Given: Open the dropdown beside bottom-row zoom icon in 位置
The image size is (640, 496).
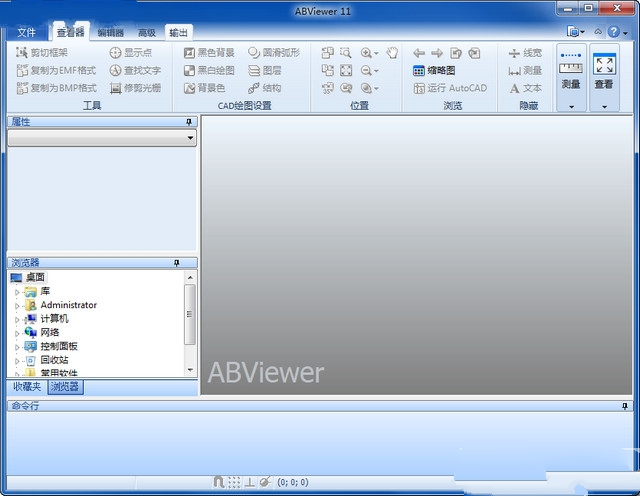Looking at the screenshot, I should pos(376,88).
